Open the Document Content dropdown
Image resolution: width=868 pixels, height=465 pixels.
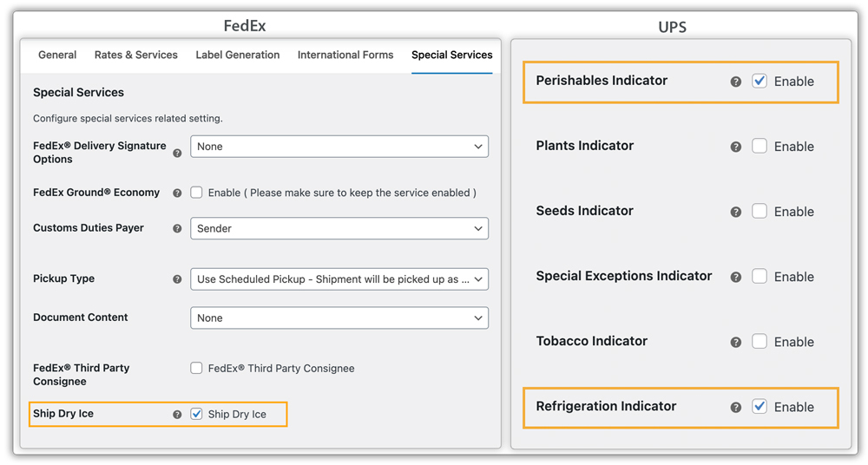[339, 318]
